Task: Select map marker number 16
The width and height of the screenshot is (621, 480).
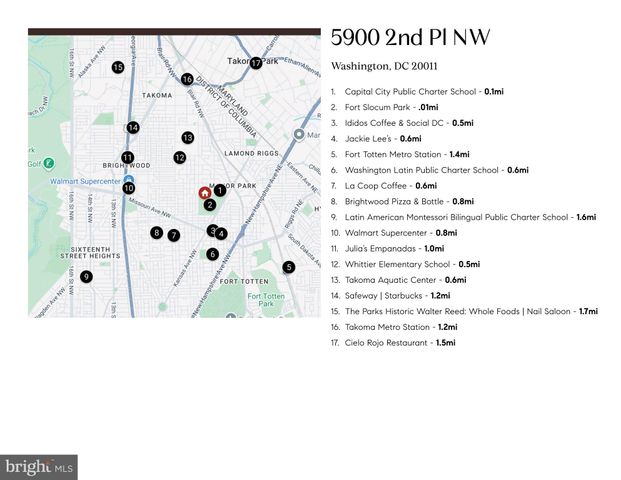Action: (187, 79)
